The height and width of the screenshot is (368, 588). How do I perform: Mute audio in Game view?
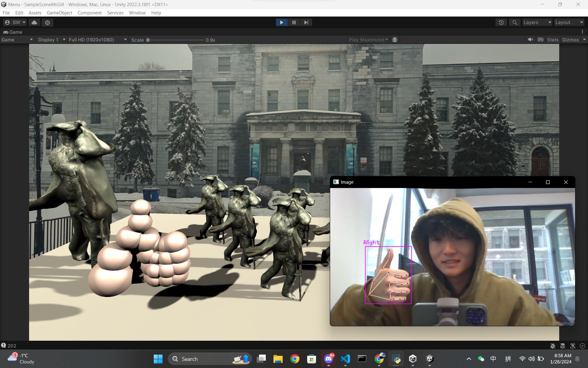(530, 40)
